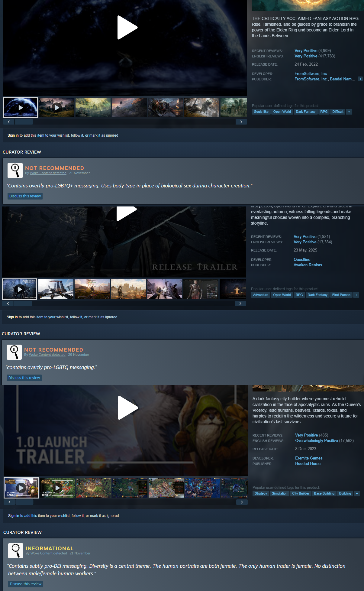Click the First-Person tag

341,295
